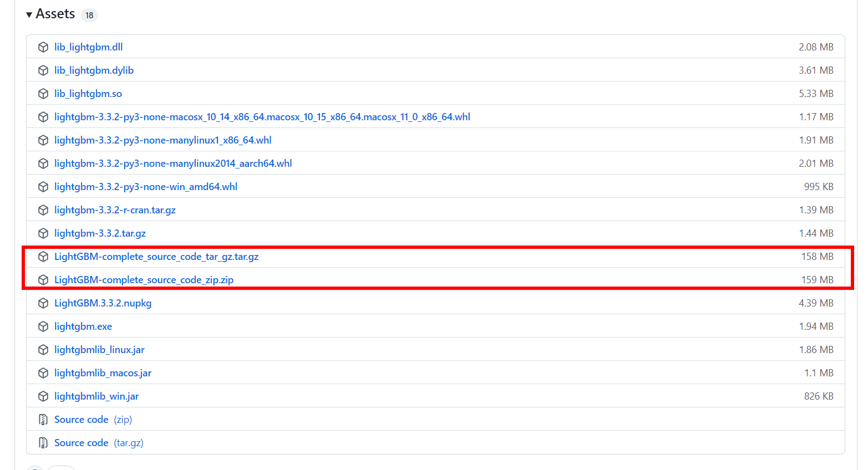Viewport: 868px width, 470px height.
Task: Download lightgbmlib_linux.jar
Action: pyautogui.click(x=99, y=350)
